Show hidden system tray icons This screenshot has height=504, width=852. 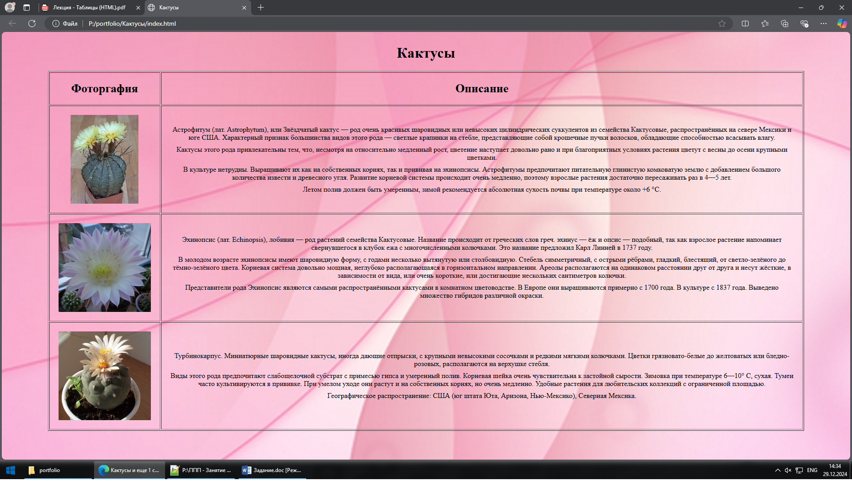coord(778,470)
